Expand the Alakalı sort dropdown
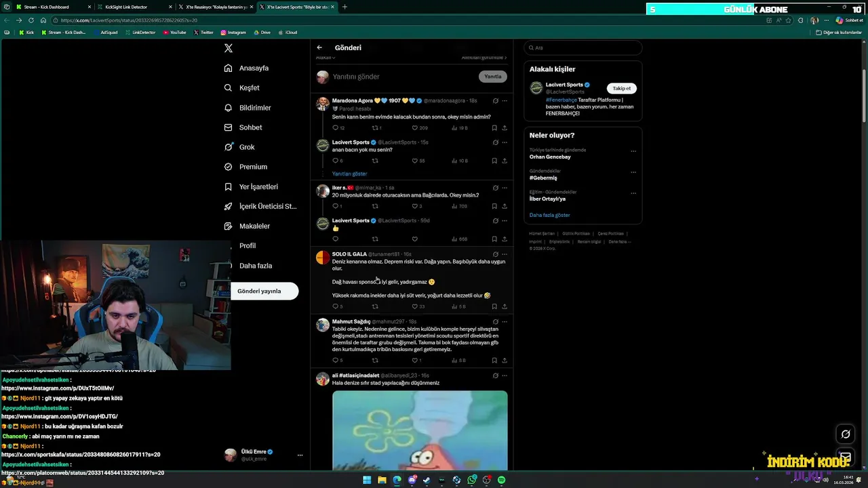 point(325,58)
